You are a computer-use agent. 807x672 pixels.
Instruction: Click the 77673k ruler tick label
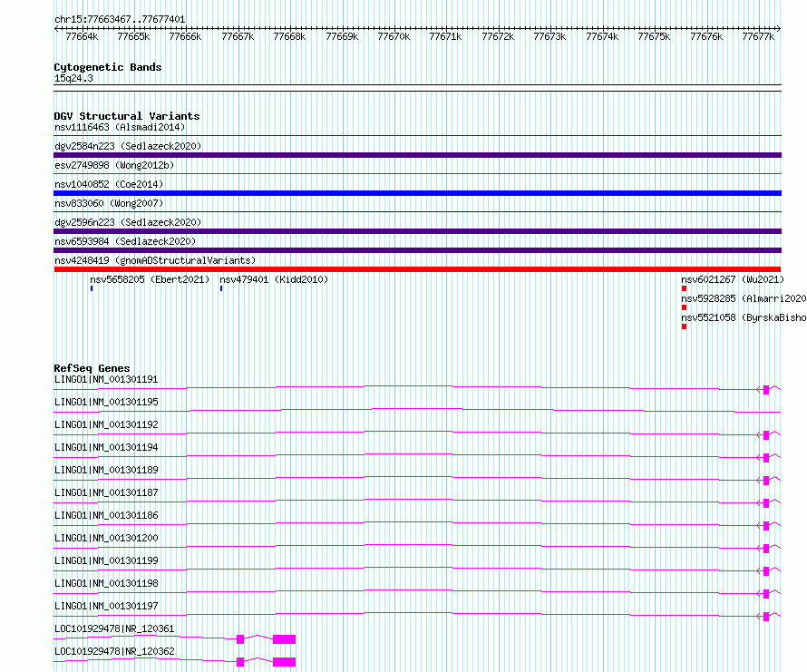point(549,36)
